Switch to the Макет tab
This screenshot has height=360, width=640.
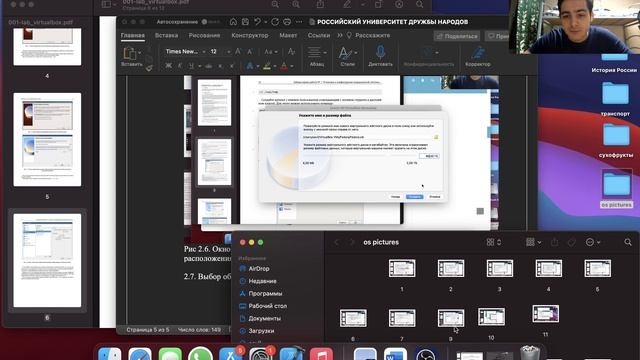[x=288, y=36]
